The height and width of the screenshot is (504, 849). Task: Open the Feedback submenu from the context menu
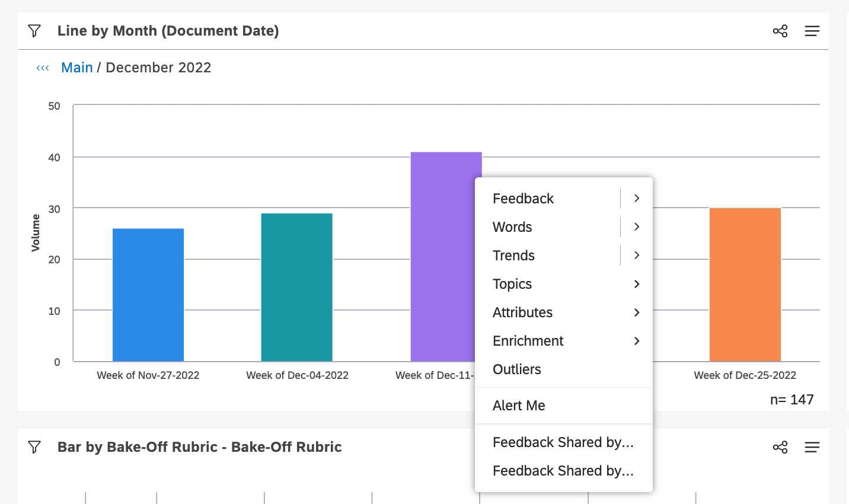pos(524,198)
